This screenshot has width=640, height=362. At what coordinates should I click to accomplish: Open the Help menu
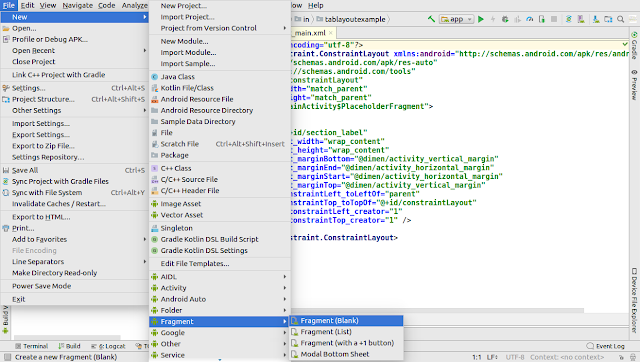point(316,5)
